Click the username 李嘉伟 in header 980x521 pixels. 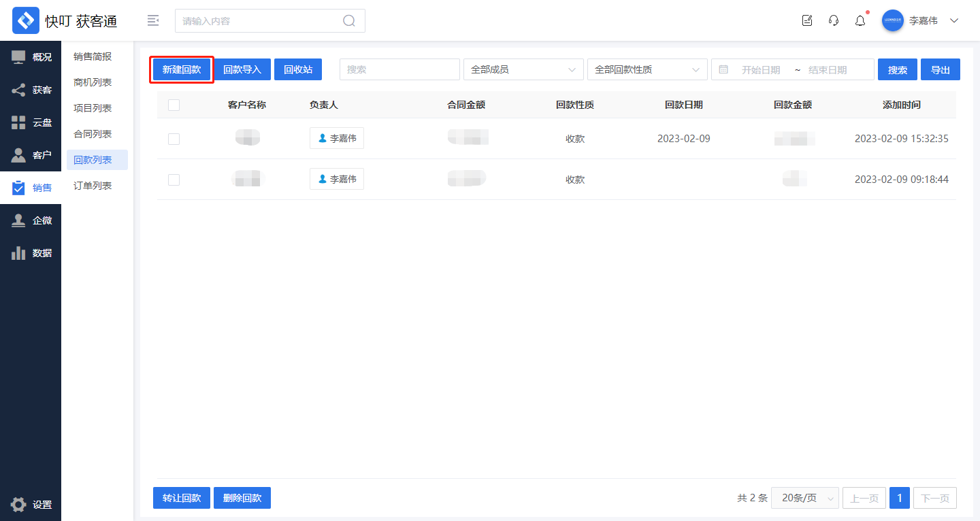click(x=924, y=20)
